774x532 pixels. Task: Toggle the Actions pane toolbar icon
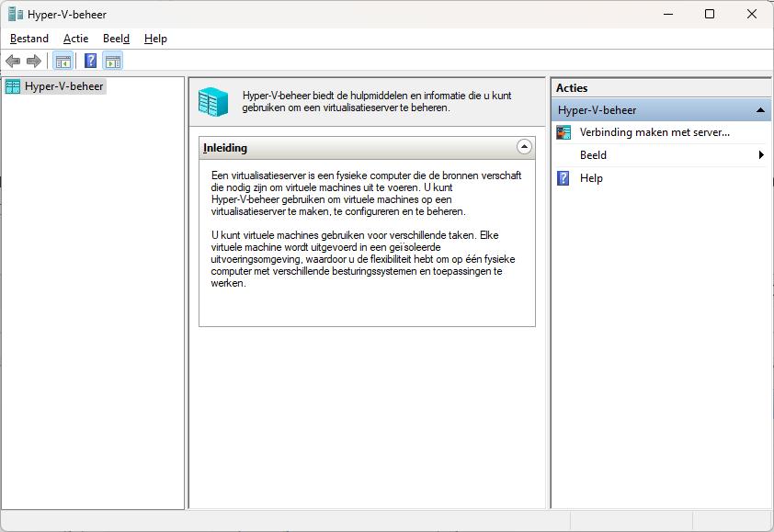point(113,62)
